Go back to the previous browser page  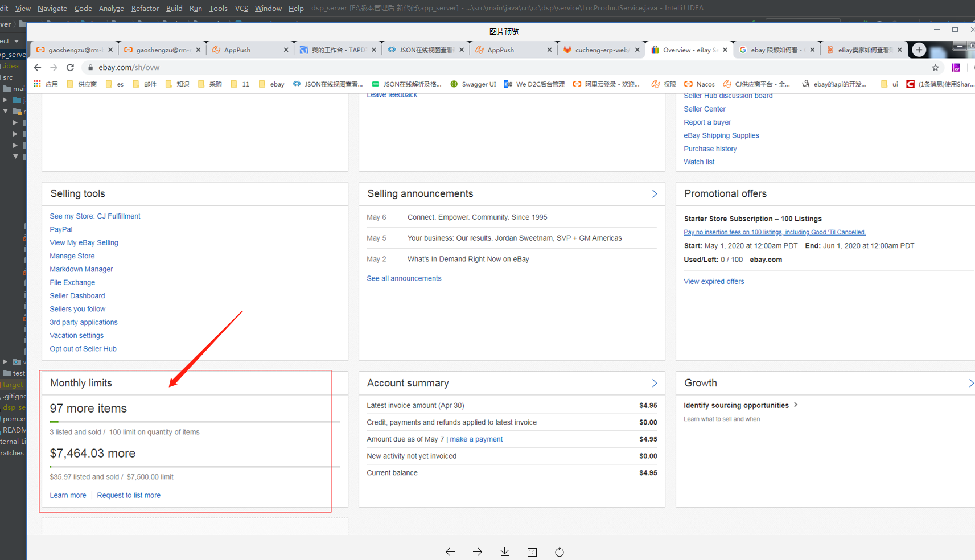click(38, 67)
